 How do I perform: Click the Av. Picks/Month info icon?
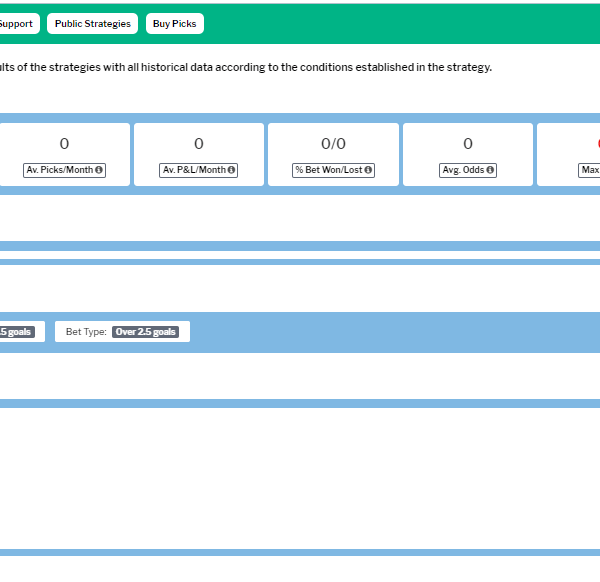pos(99,170)
